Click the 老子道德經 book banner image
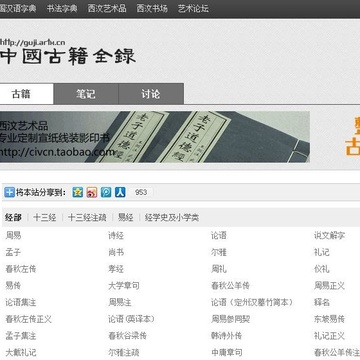Image resolution: width=360 pixels, height=360 pixels. (x=155, y=137)
